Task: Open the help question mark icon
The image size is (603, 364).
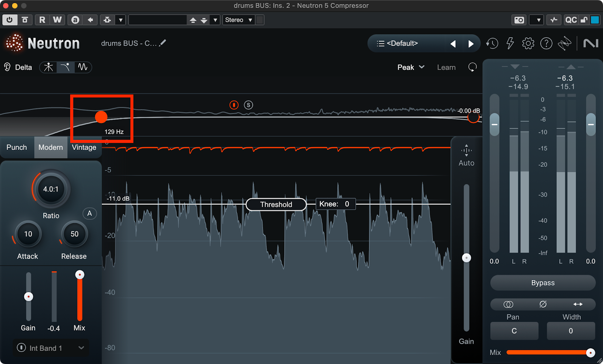Action: click(546, 44)
